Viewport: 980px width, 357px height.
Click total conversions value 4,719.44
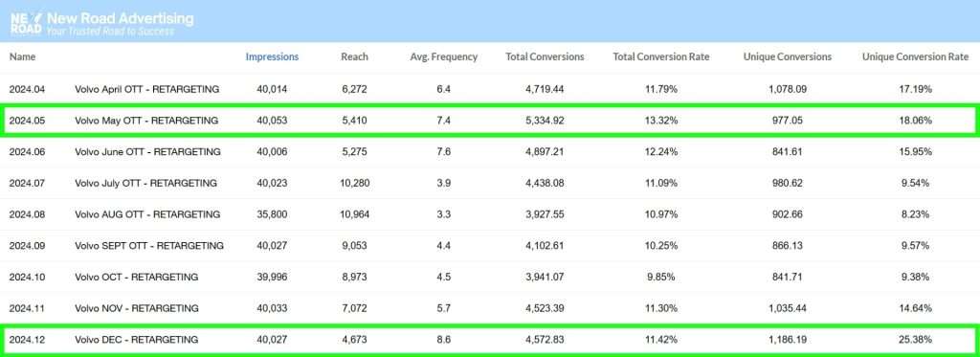click(x=545, y=89)
